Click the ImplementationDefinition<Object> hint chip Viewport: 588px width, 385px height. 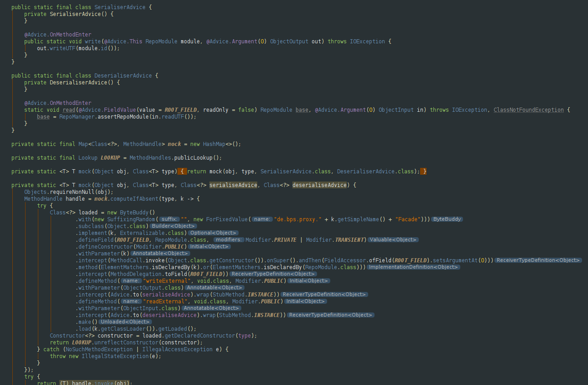(413, 267)
